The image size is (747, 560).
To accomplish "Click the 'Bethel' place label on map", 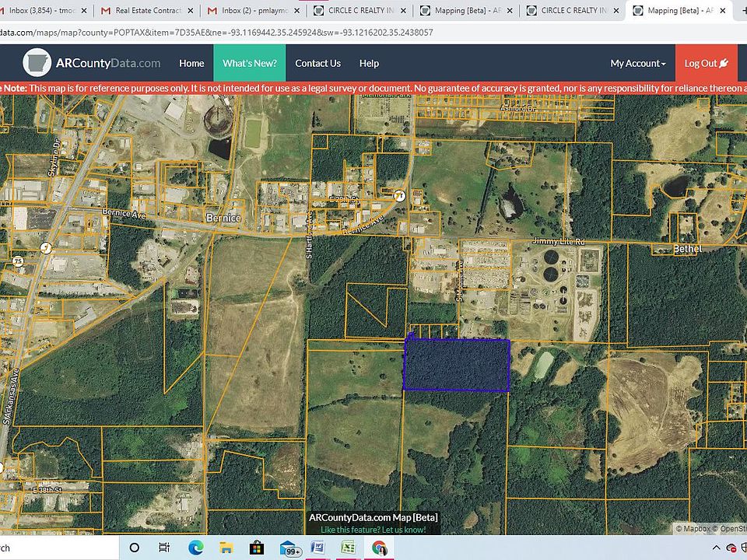I will tap(687, 249).
